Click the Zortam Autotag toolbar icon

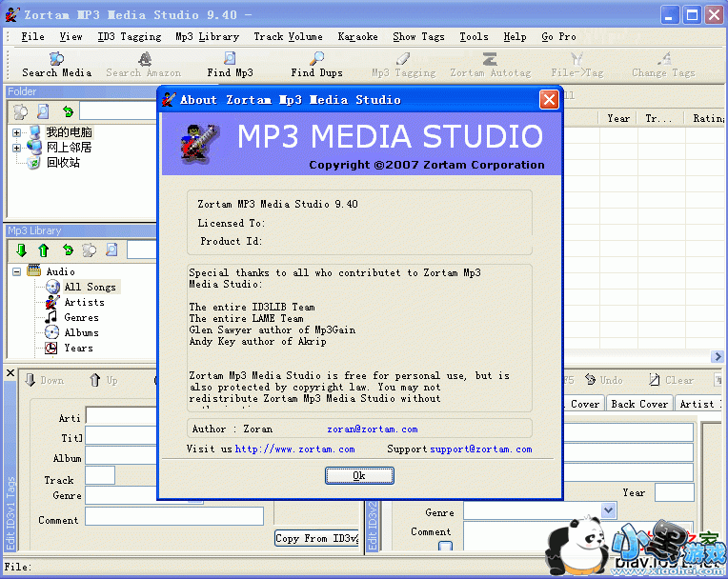tap(490, 58)
